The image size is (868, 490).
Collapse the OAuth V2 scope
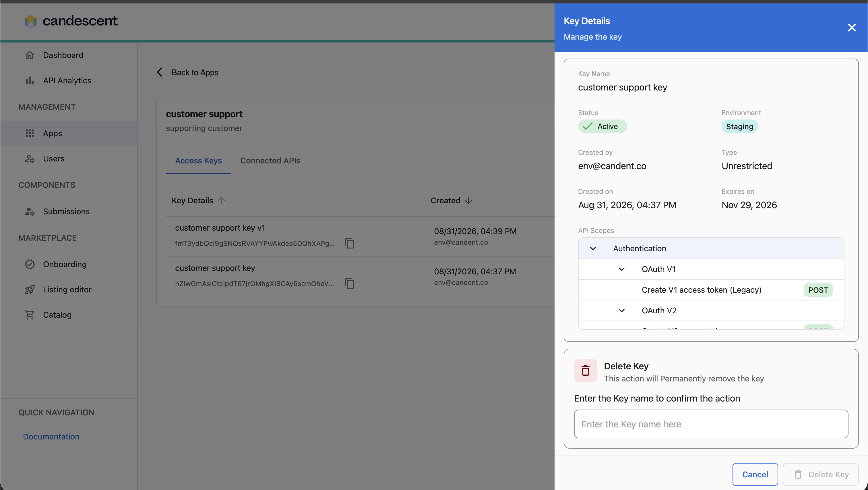pyautogui.click(x=622, y=310)
